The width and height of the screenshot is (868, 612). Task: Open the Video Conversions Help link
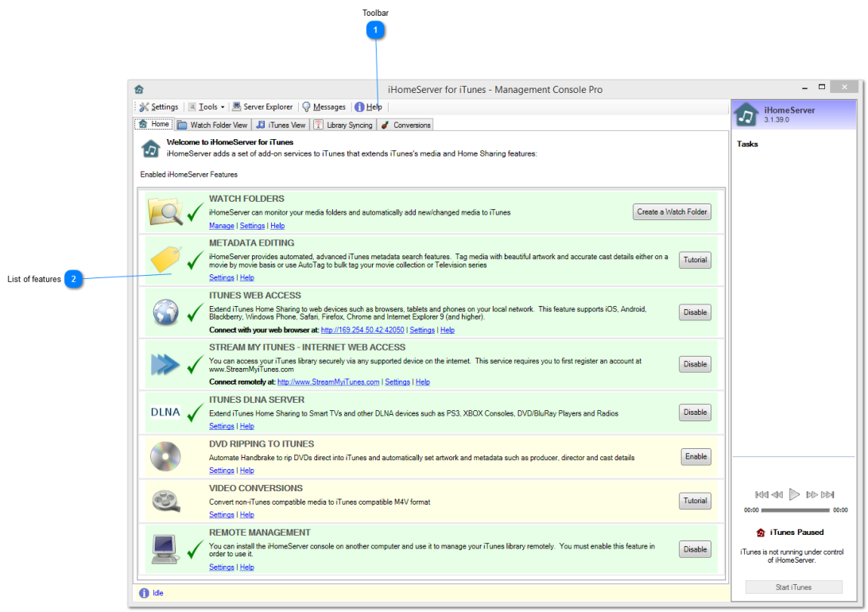click(247, 514)
